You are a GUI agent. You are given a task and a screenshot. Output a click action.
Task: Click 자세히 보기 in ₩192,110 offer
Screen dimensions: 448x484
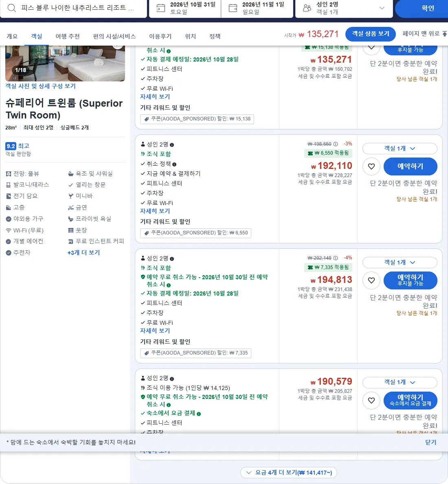click(x=155, y=211)
